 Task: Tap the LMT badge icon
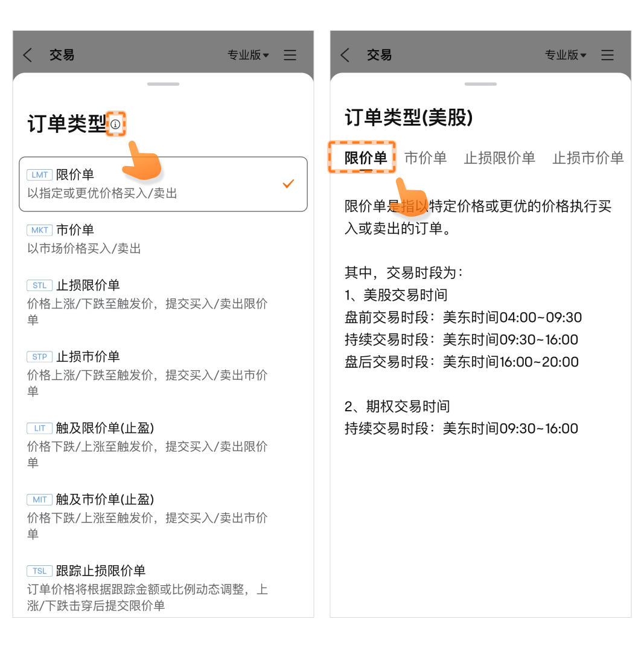coord(40,175)
